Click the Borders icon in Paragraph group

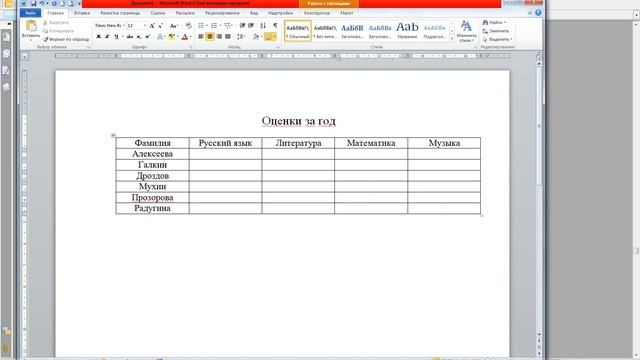point(268,37)
